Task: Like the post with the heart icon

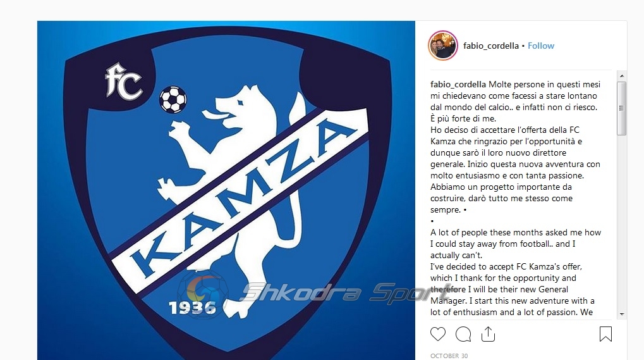Action: coord(438,334)
